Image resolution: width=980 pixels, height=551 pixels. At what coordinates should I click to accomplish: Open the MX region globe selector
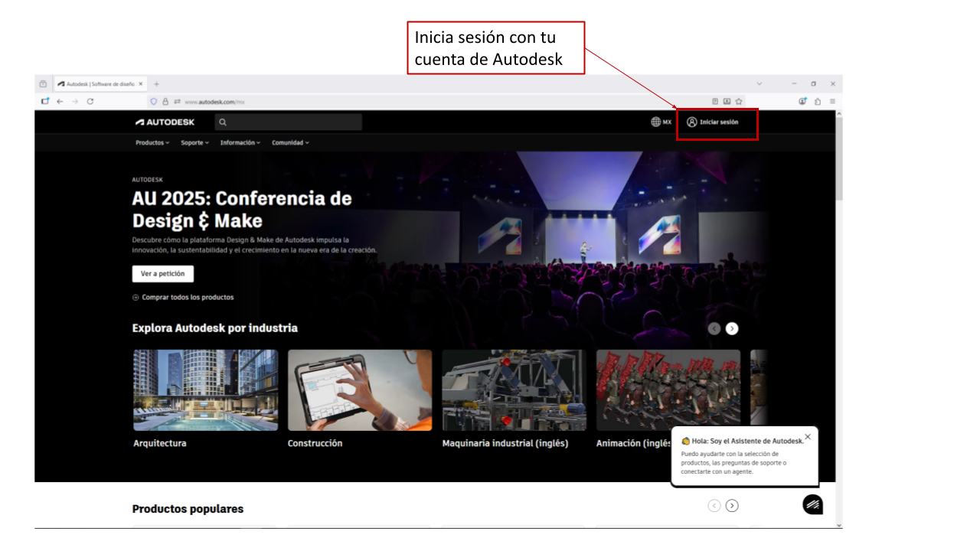tap(661, 122)
